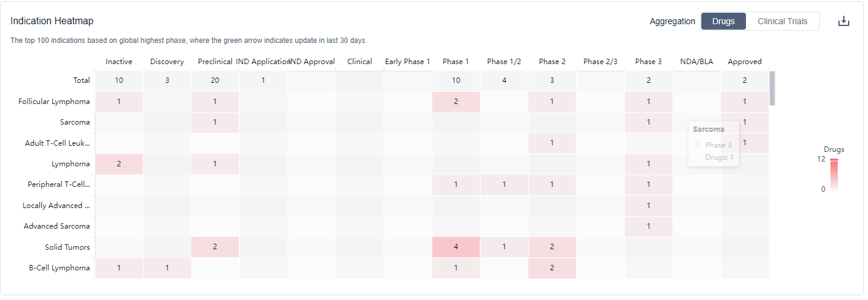Click Adult T-Cell Leukemia row label
The image size is (868, 300).
(57, 143)
